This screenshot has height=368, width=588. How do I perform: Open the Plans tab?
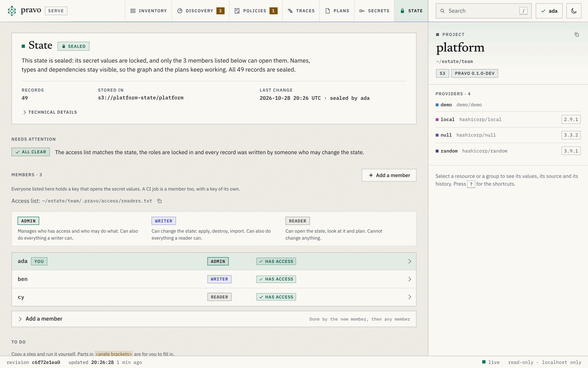point(337,11)
